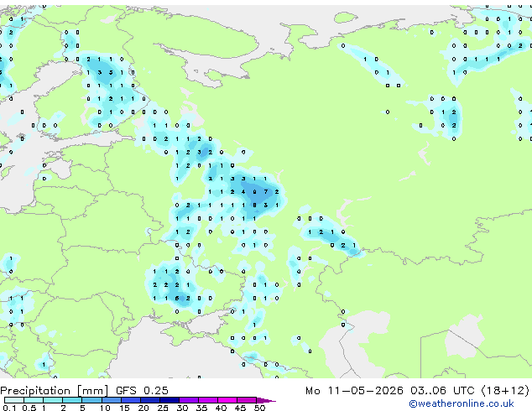Click the 9 mm peak precipitation value
The width and height of the screenshot is (532, 411).
click(x=254, y=192)
